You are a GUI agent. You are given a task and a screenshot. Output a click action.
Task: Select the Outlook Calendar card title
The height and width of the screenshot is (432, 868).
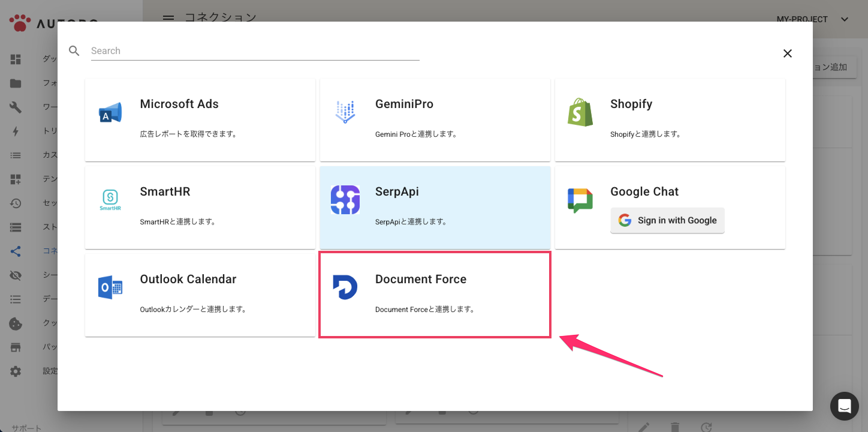point(188,279)
